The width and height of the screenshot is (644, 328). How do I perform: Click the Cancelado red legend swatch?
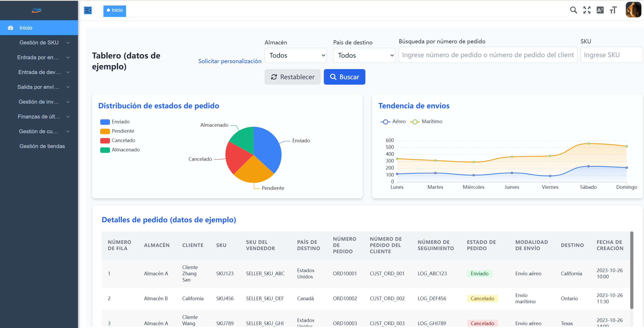coord(105,140)
